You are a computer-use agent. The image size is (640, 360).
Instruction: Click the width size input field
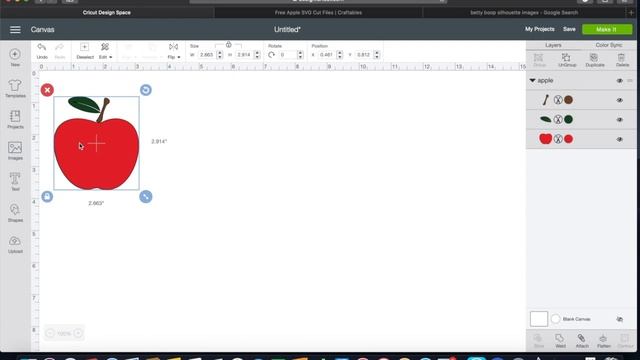click(x=207, y=55)
